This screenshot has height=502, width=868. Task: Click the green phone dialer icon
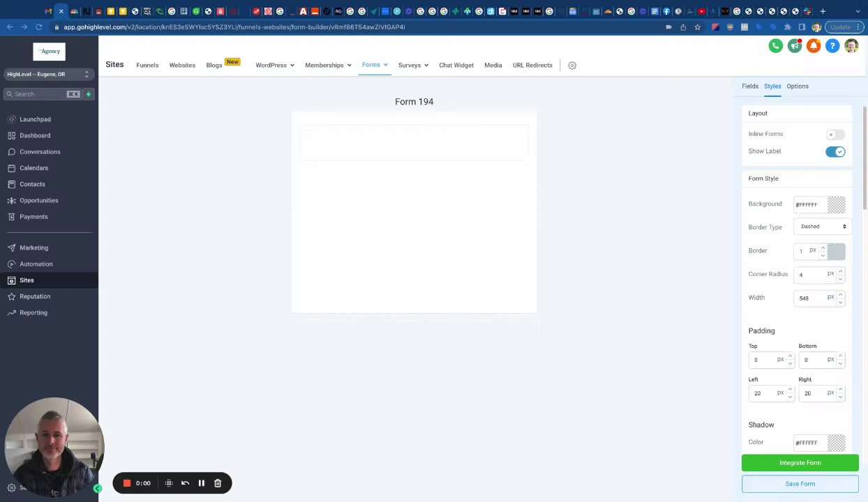tap(775, 46)
